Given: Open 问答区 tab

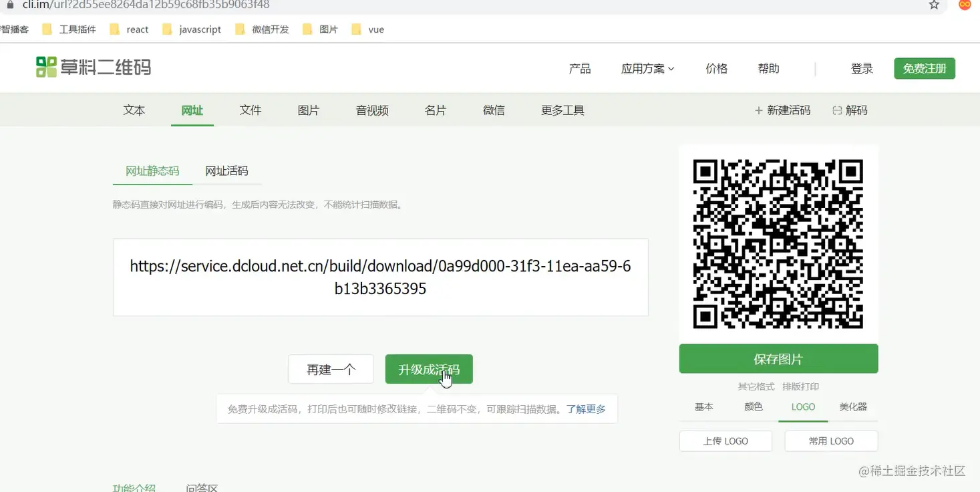Looking at the screenshot, I should point(202,488).
